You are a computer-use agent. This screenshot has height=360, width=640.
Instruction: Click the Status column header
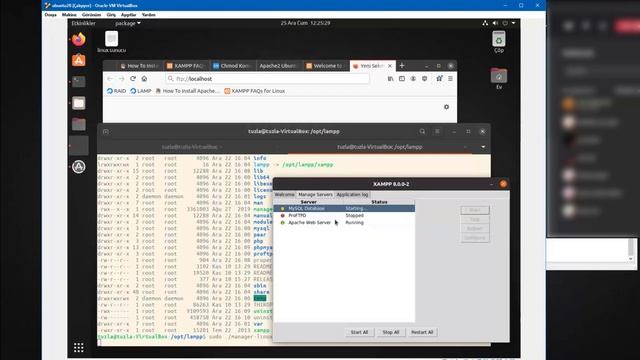[x=379, y=202]
